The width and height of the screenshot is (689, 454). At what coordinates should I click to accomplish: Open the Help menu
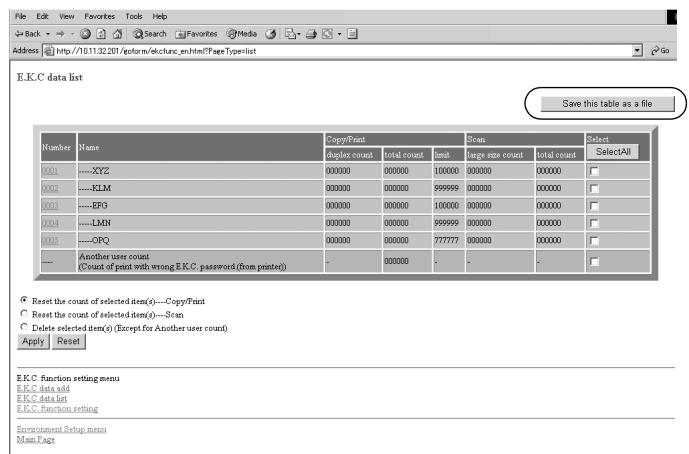coord(160,16)
